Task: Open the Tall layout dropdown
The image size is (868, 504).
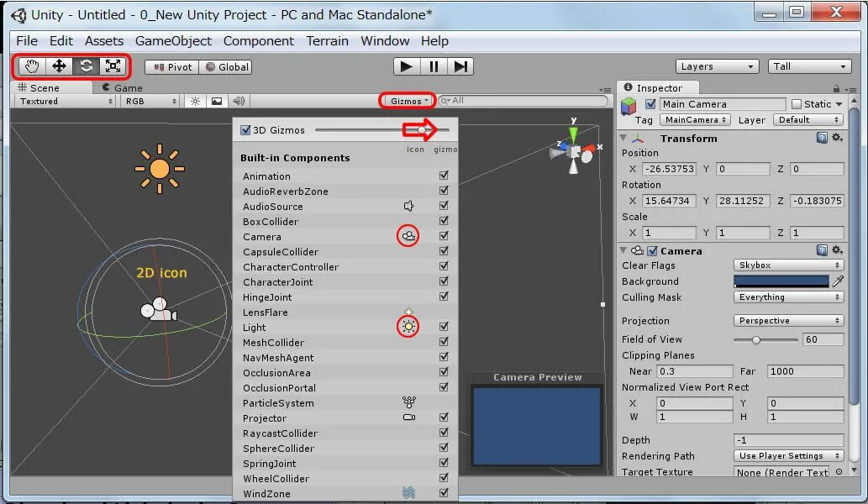Action: click(x=809, y=66)
